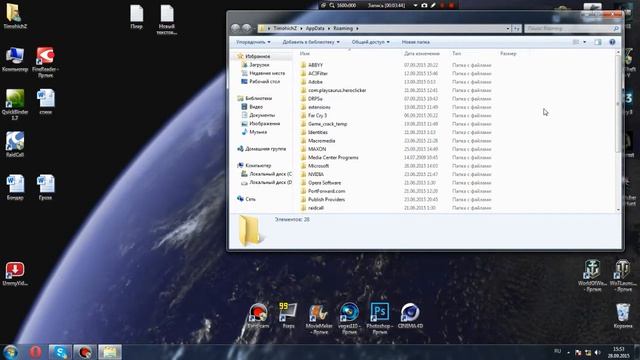The image size is (640, 360).
Task: Open the address bar history dropdown arrow
Action: (508, 29)
